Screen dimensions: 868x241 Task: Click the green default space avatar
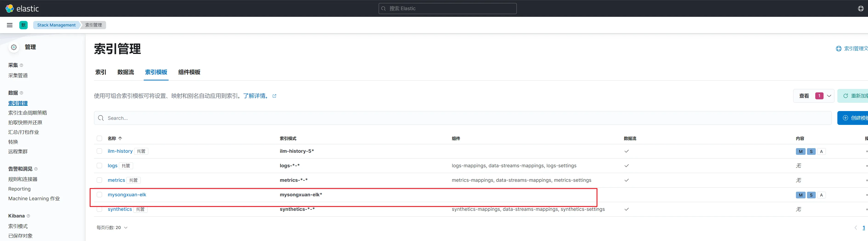23,25
